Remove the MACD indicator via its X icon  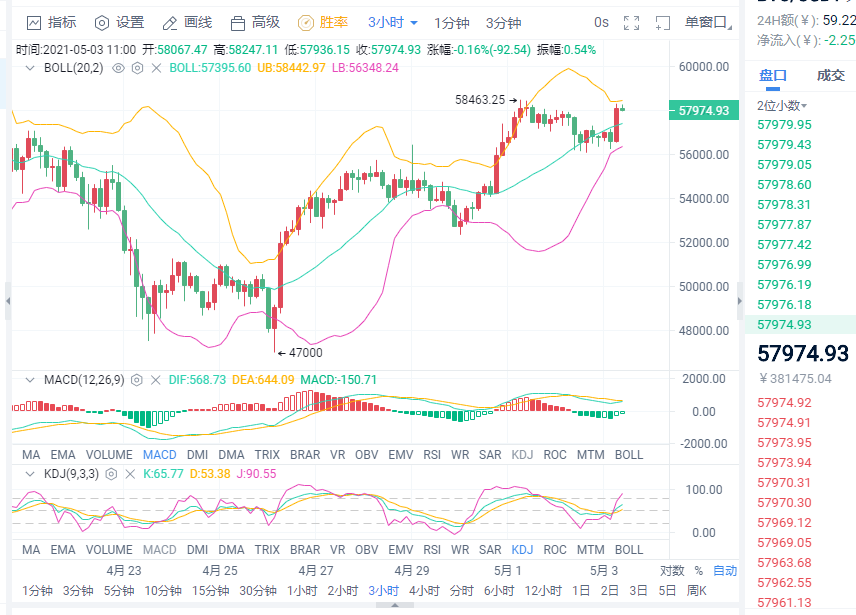pos(154,379)
